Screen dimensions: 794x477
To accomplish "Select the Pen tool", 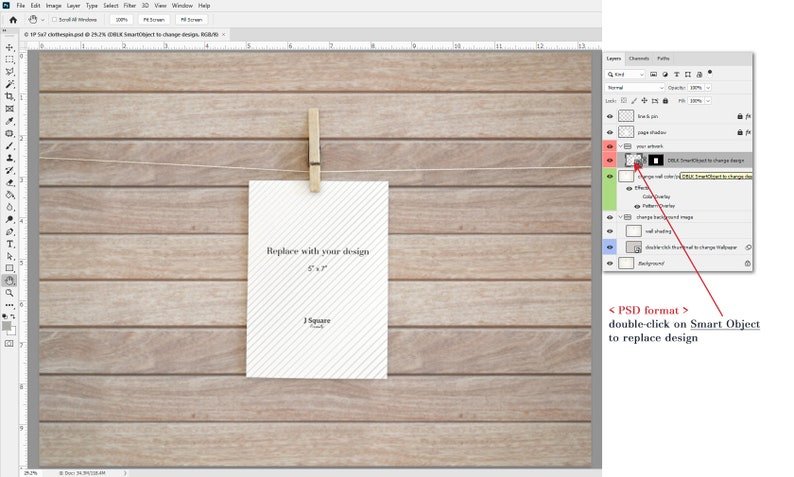I will point(9,231).
